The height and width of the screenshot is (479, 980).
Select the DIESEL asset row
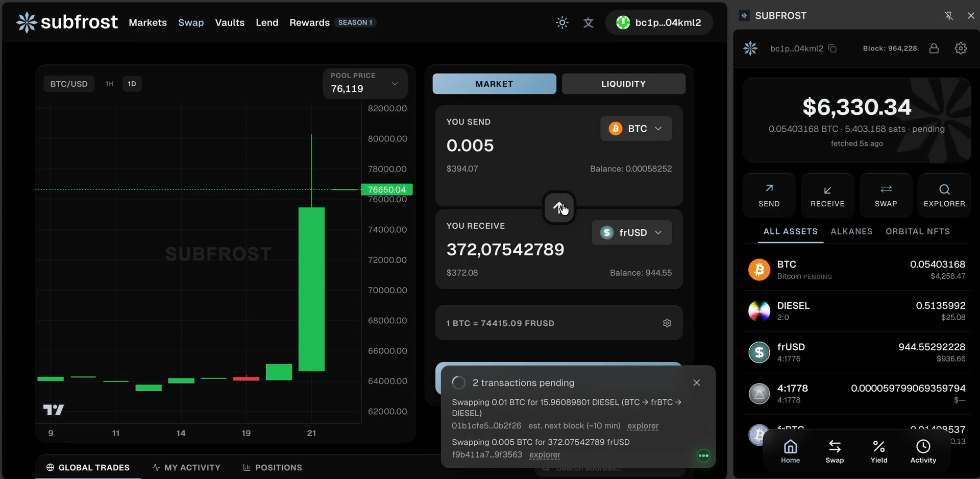tap(856, 311)
